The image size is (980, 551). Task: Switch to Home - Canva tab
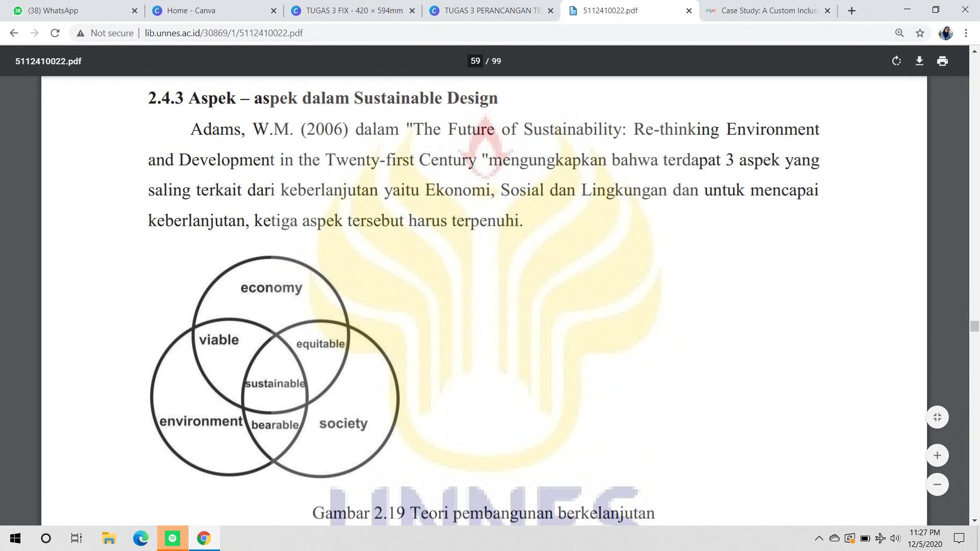pos(191,11)
